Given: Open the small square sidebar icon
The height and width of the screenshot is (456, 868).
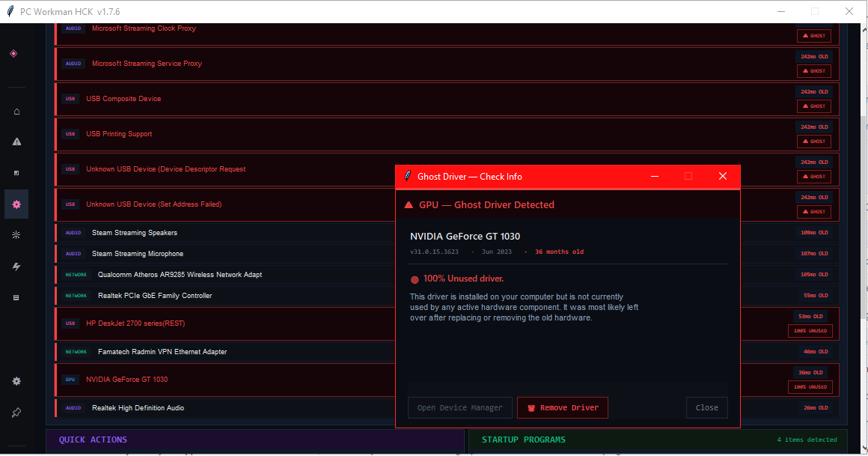Looking at the screenshot, I should (x=16, y=173).
